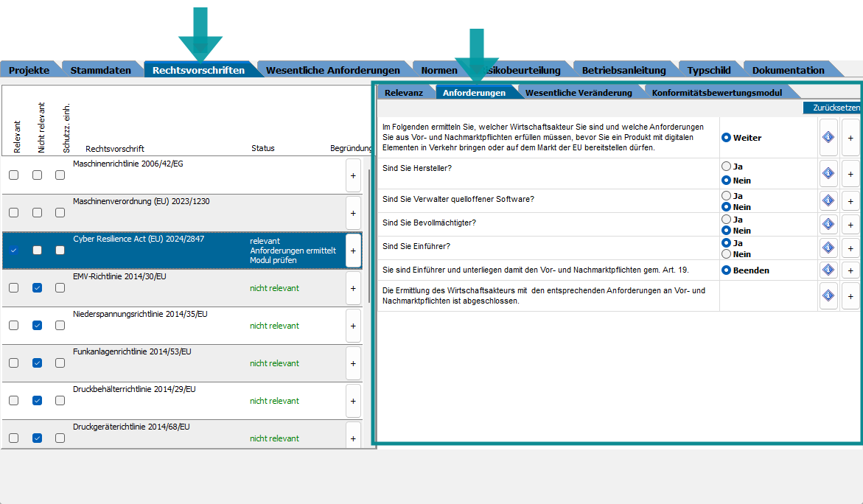The height and width of the screenshot is (504, 863).
Task: Open the Betriebsanleitung main tab
Action: [623, 70]
